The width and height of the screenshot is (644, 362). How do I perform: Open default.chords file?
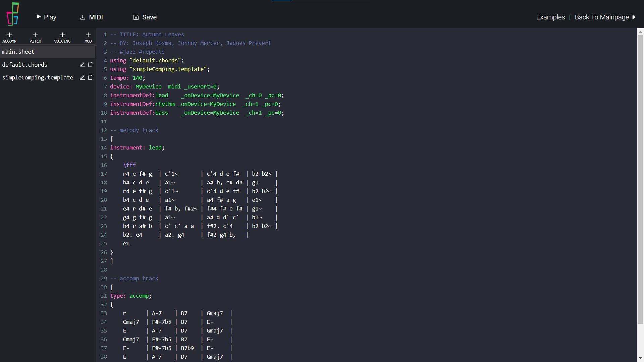click(x=25, y=65)
